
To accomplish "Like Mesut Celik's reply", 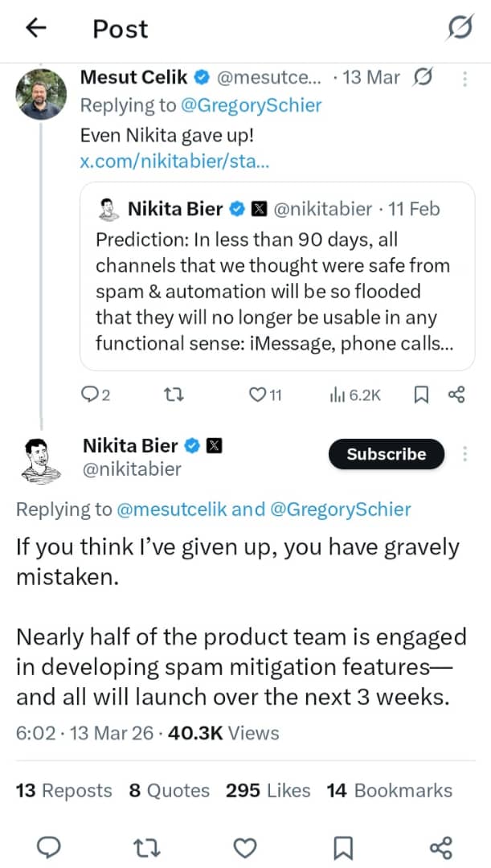I will (264, 395).
